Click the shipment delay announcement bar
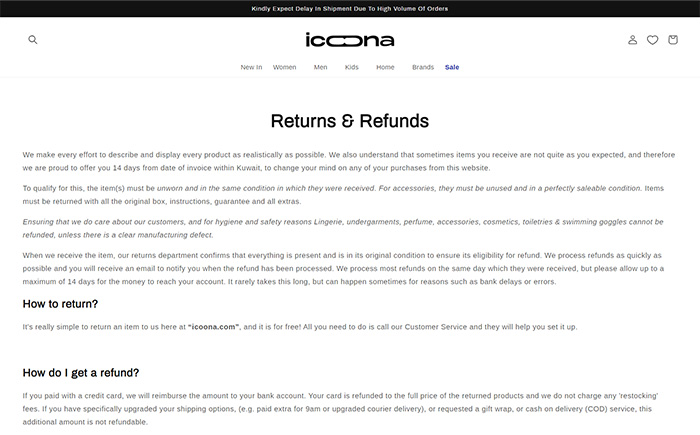 pyautogui.click(x=350, y=8)
